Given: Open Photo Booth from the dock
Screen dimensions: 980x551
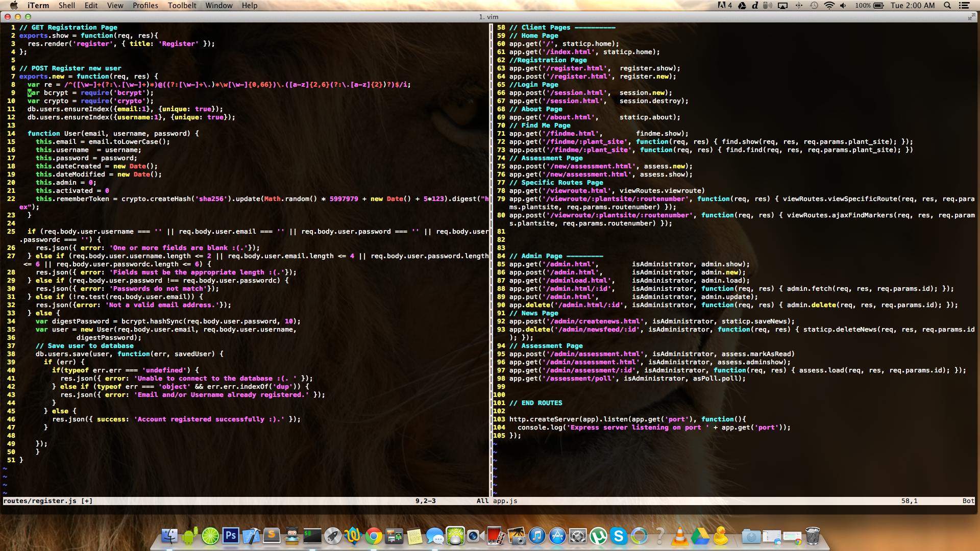Looking at the screenshot, I should [x=496, y=536].
